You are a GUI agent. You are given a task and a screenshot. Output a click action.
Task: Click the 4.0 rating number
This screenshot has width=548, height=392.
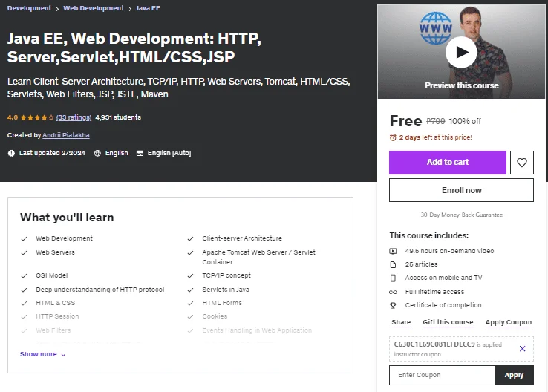tap(13, 117)
